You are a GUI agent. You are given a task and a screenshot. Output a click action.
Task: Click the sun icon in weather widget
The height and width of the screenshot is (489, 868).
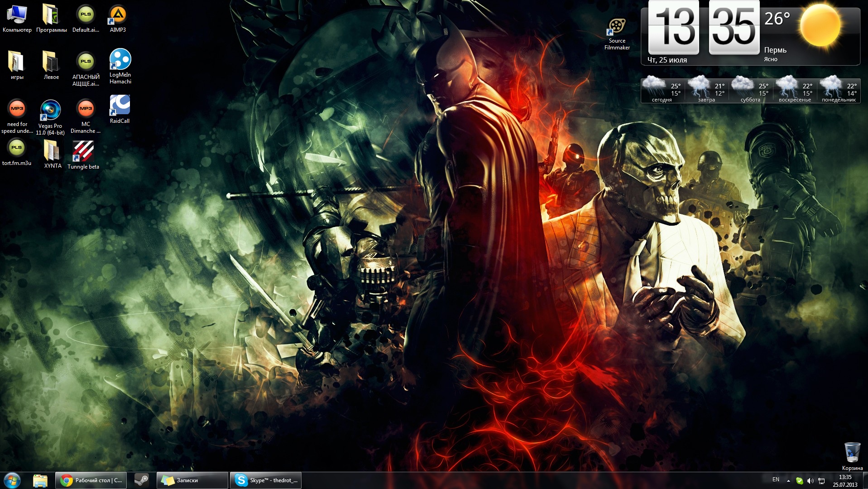click(820, 25)
